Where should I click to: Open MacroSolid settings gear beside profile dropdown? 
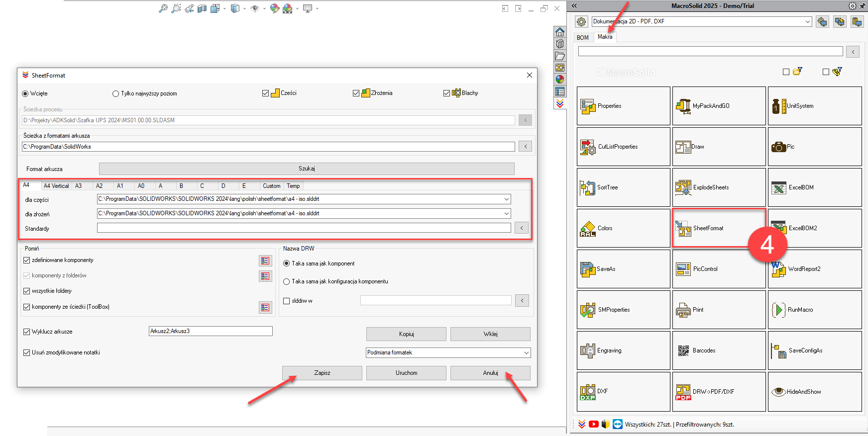(581, 22)
